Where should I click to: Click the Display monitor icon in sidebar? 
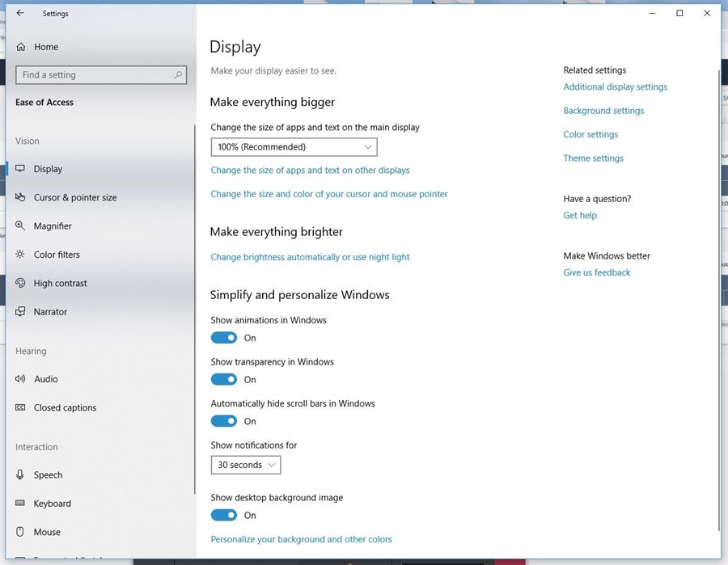click(20, 168)
